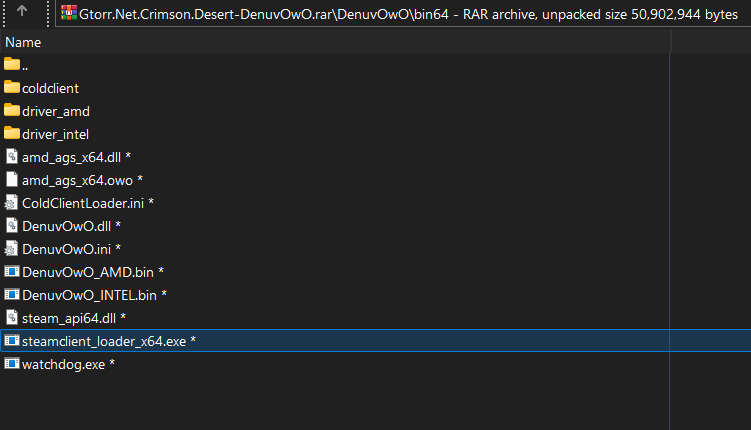
Task: Click the up one level arrow icon
Action: 22,11
